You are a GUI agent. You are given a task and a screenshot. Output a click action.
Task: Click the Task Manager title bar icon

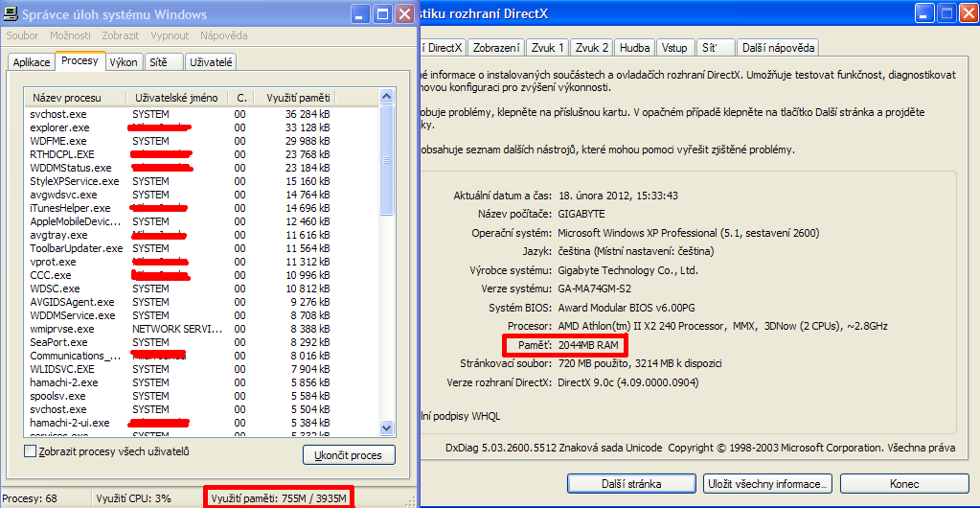tap(11, 13)
